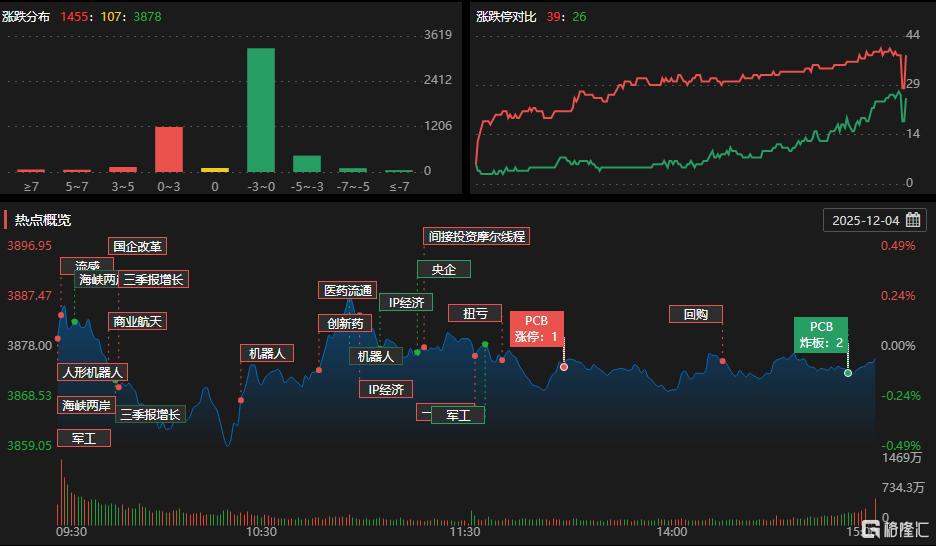936x546 pixels.
Task: Click the 扭亏 hotspot tag
Action: tap(475, 313)
